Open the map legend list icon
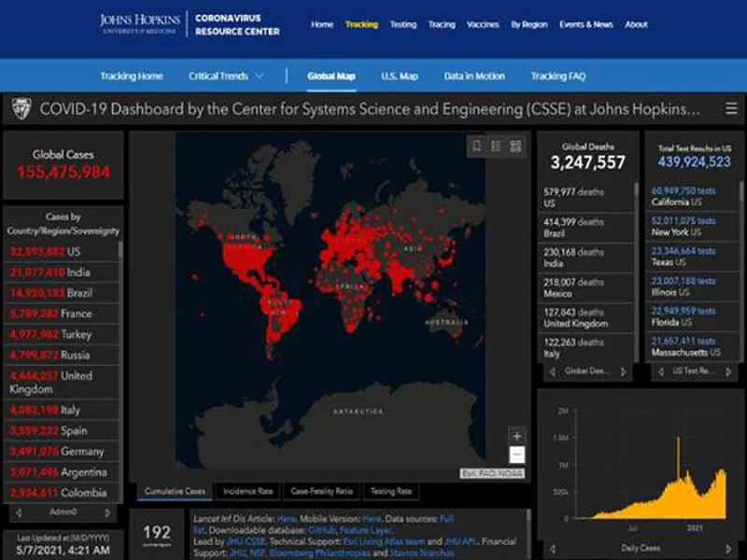 (496, 146)
